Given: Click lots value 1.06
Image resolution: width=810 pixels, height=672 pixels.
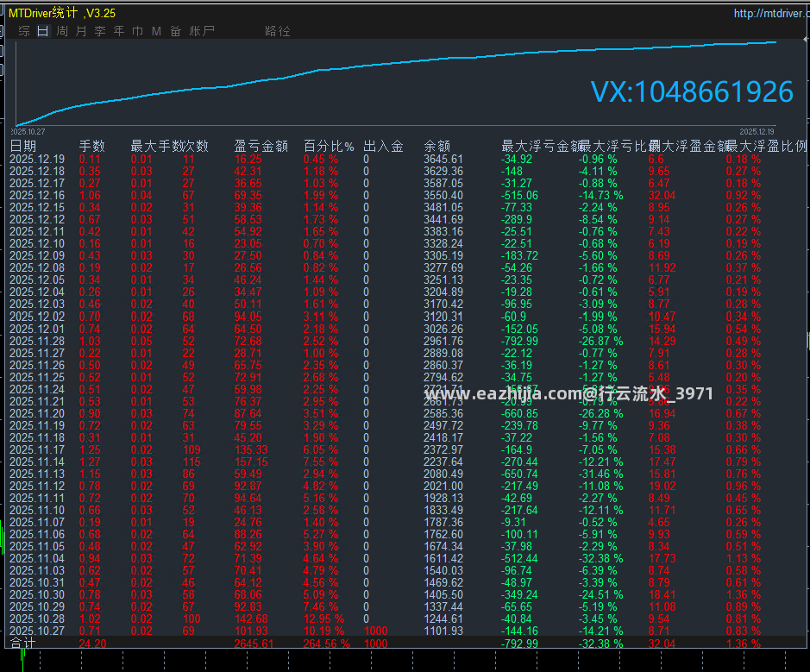Looking at the screenshot, I should [90, 195].
